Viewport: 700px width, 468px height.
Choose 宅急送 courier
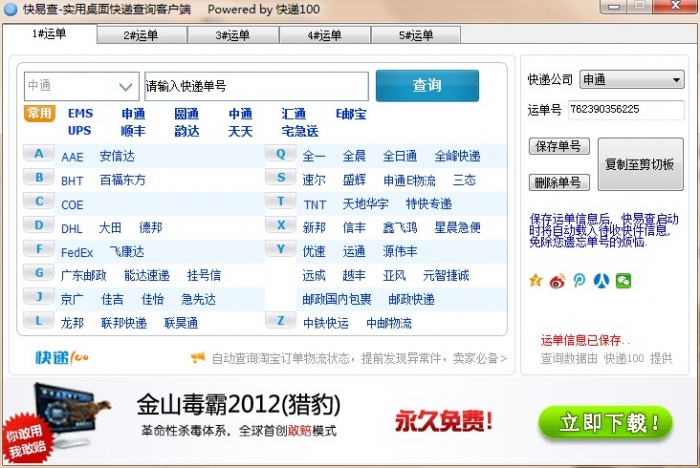click(300, 131)
